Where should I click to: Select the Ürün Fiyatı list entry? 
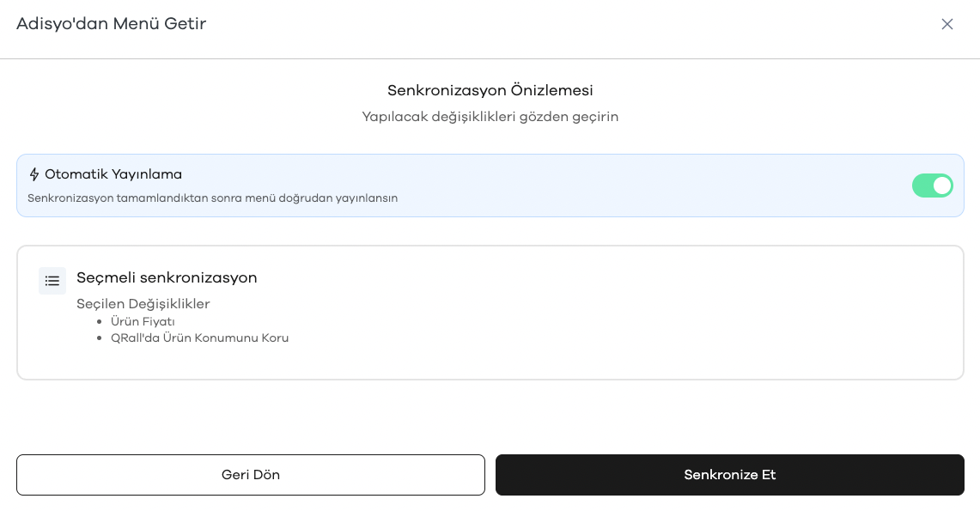[x=143, y=322]
